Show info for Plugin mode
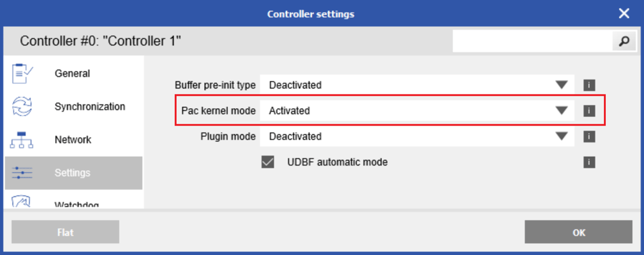The height and width of the screenshot is (255, 644). [589, 136]
